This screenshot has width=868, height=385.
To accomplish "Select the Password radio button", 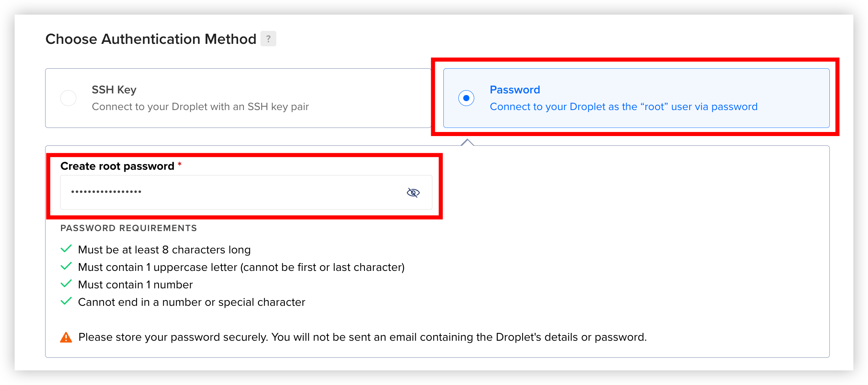I will 466,98.
